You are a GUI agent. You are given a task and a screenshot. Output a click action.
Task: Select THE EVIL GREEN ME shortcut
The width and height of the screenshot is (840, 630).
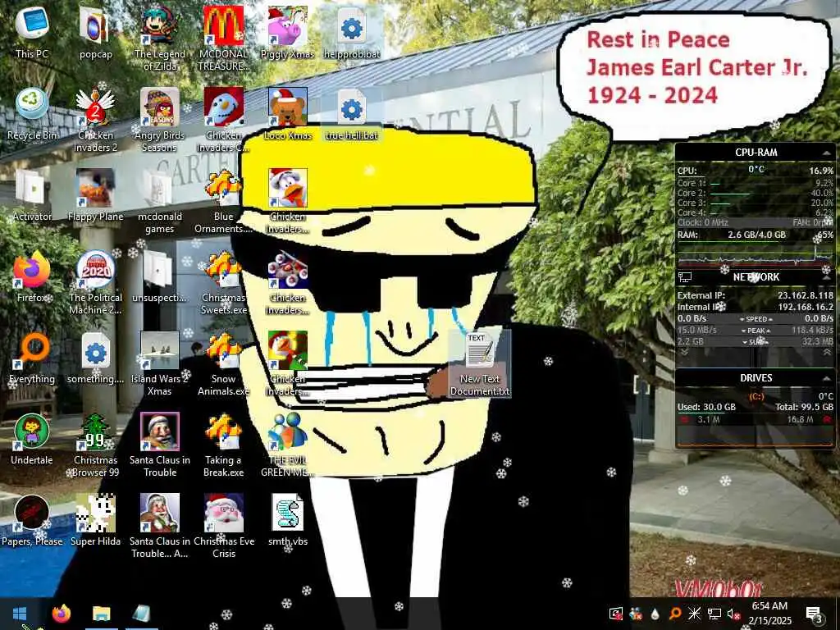click(288, 445)
